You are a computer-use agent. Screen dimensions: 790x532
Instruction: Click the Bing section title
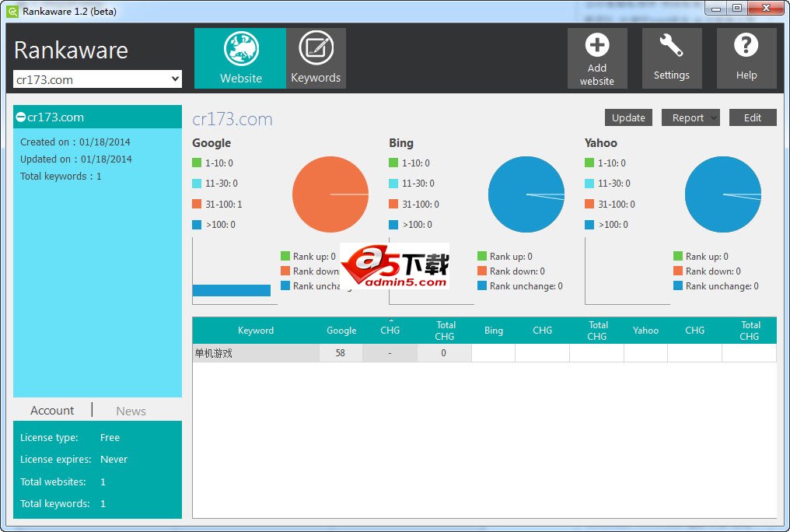tap(401, 143)
